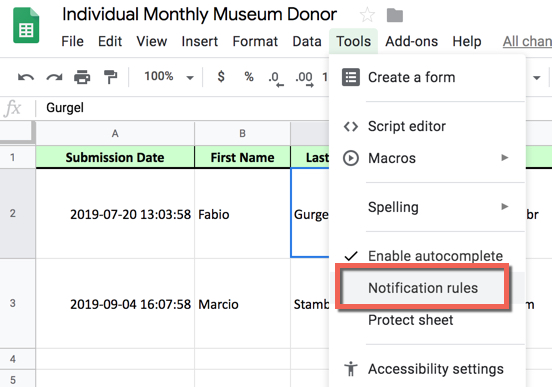
Task: Open toolbar dropdown arrow right of Tools menu
Action: point(537,77)
